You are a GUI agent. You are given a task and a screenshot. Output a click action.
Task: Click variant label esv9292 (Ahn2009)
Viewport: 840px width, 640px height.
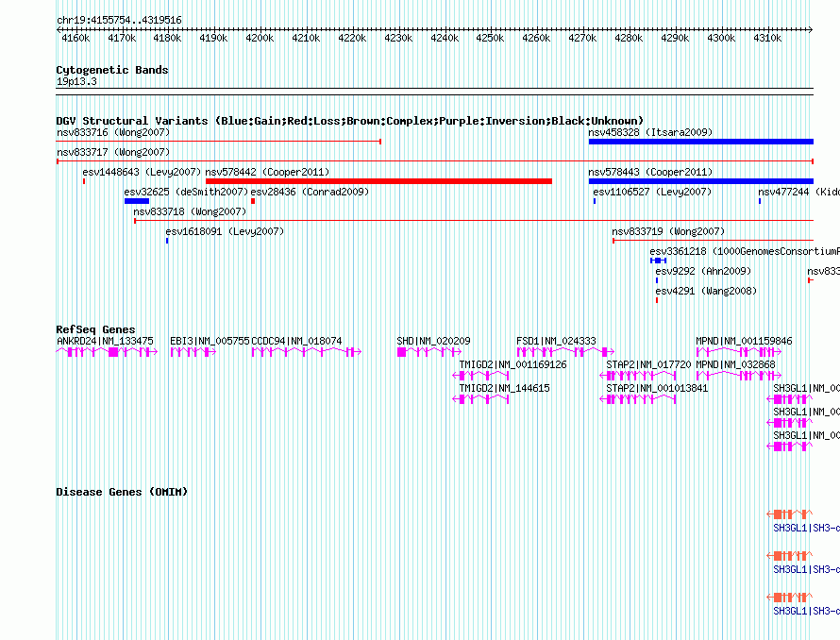[x=703, y=271]
